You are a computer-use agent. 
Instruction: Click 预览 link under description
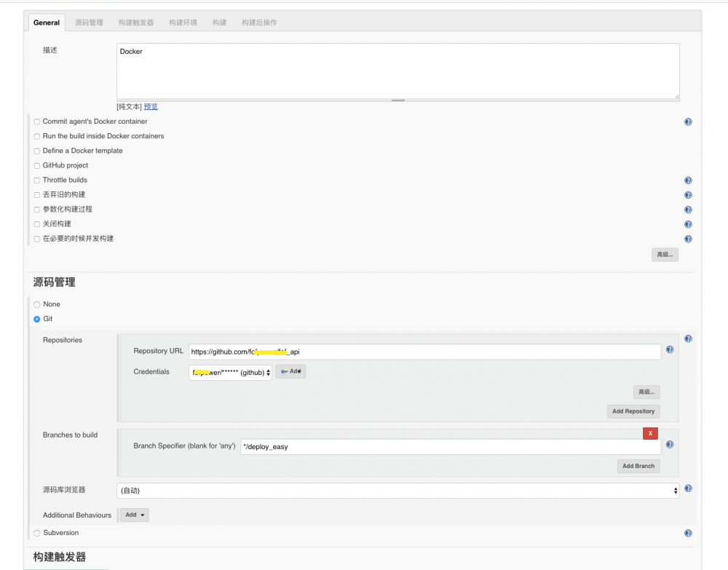click(151, 107)
